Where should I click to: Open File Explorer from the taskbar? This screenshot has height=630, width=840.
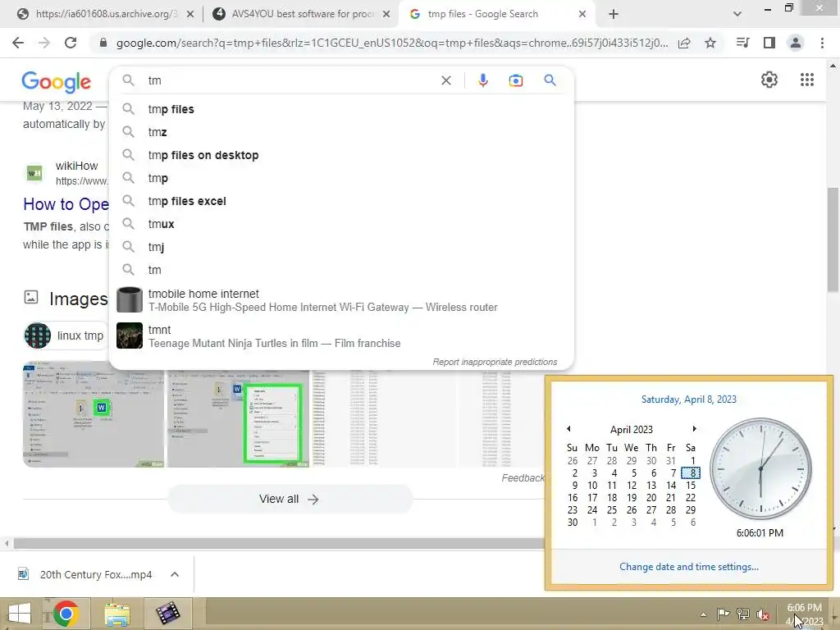[116, 614]
